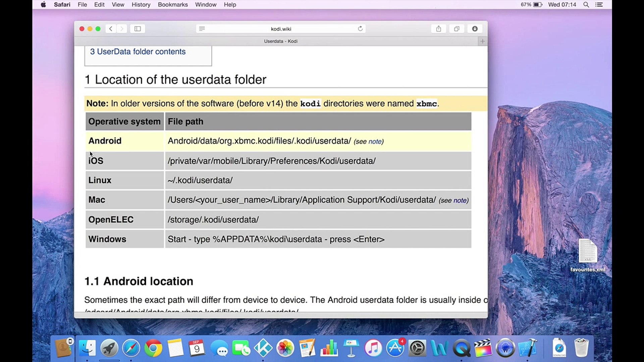The height and width of the screenshot is (362, 644).
Task: Click the Mac row 'note' link
Action: (x=460, y=200)
